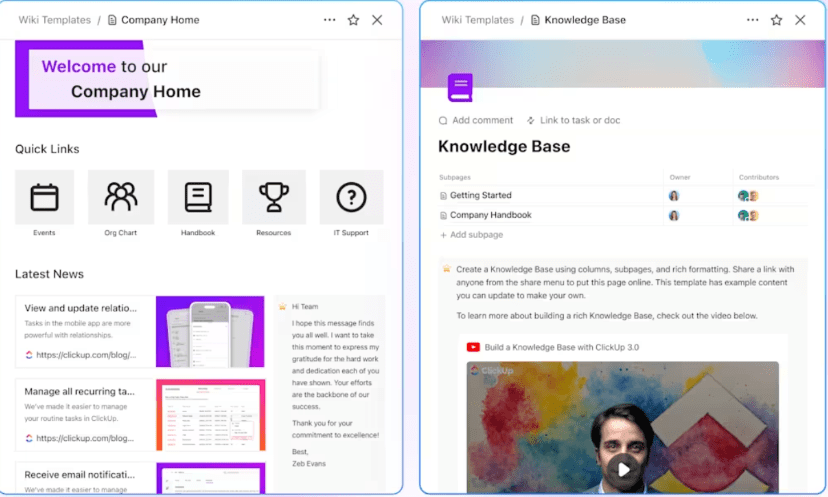The height and width of the screenshot is (497, 828).
Task: Close the Company Home panel
Action: tap(377, 20)
